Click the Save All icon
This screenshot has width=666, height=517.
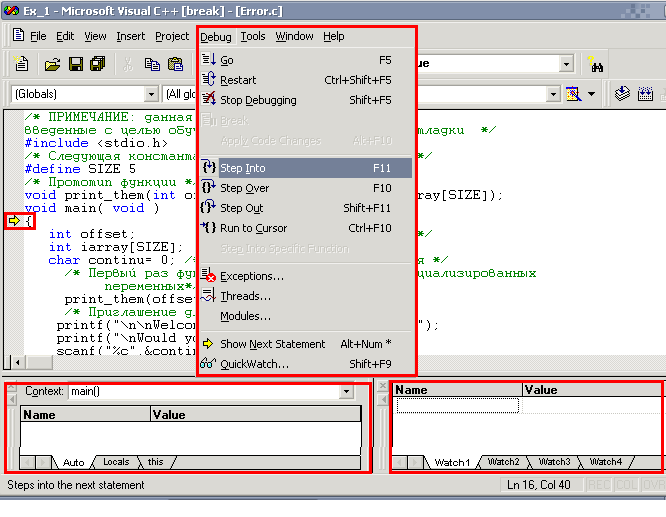tap(98, 64)
